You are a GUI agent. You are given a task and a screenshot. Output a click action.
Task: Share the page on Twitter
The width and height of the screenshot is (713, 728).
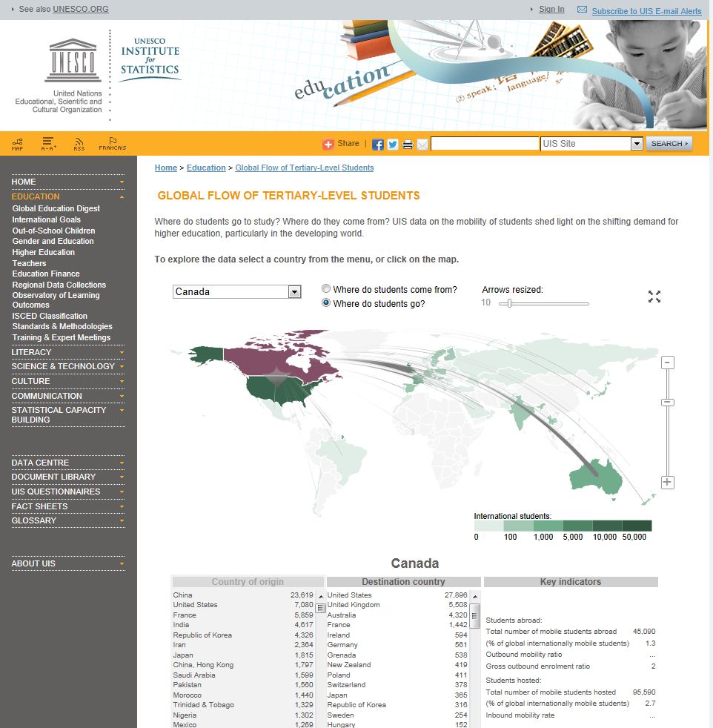pos(393,145)
